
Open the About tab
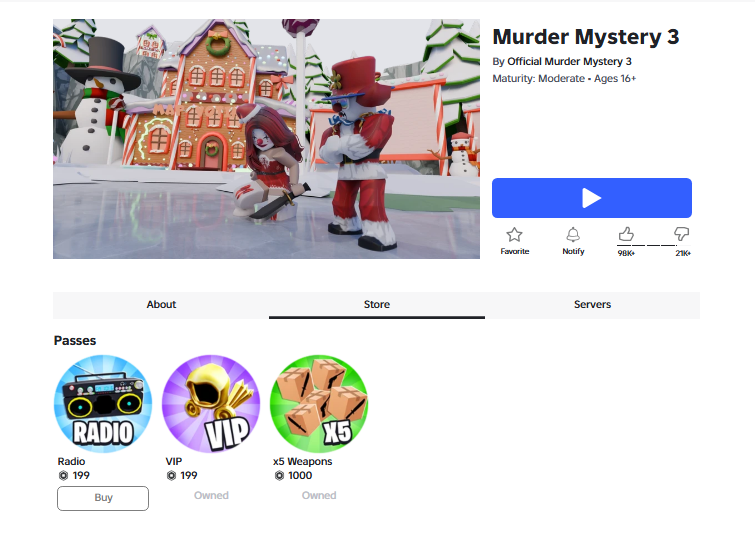161,305
